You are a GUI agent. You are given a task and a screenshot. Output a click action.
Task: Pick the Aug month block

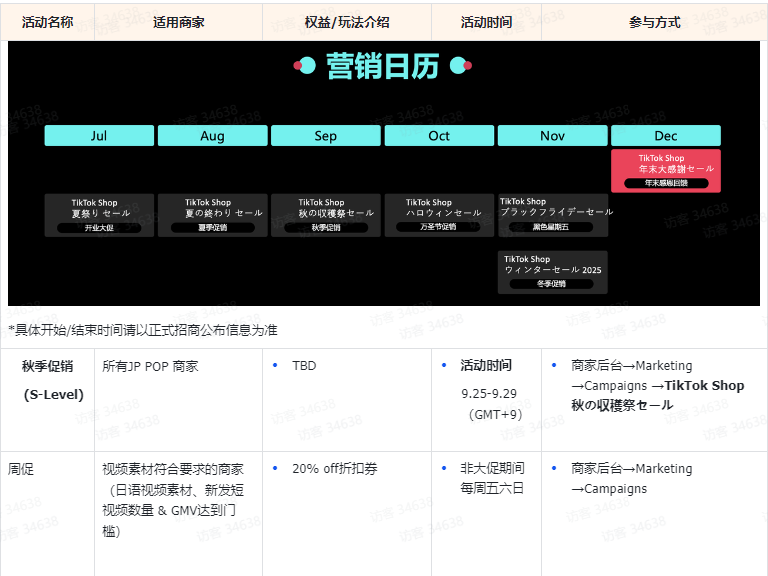click(x=213, y=136)
